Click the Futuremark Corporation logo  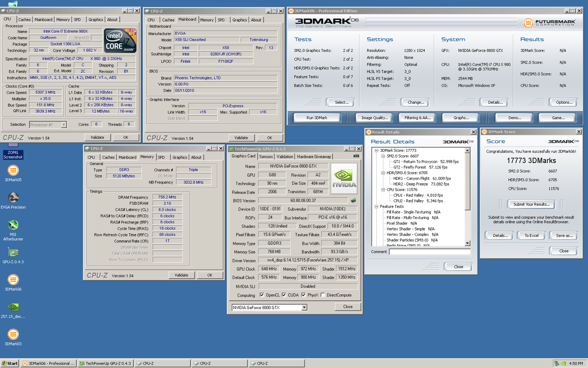click(x=550, y=23)
